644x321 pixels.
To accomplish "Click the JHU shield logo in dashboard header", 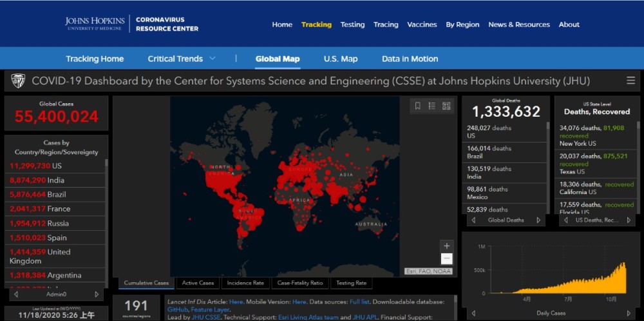I will click(x=18, y=81).
